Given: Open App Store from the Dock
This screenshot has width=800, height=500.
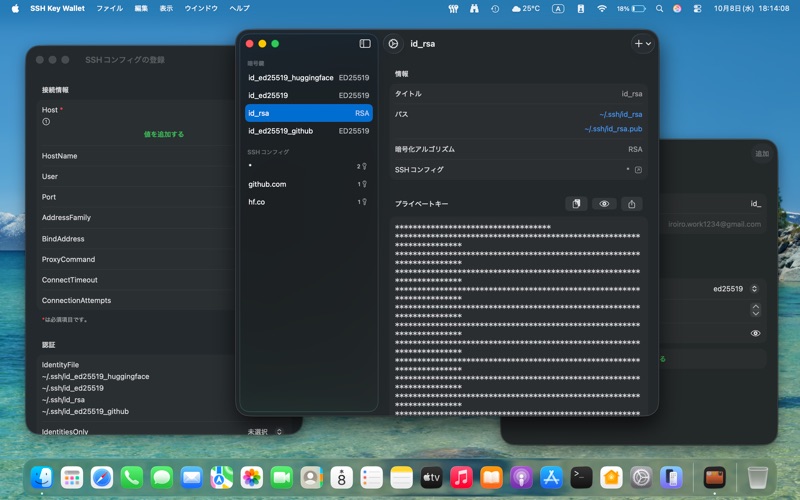Looking at the screenshot, I should click(551, 478).
